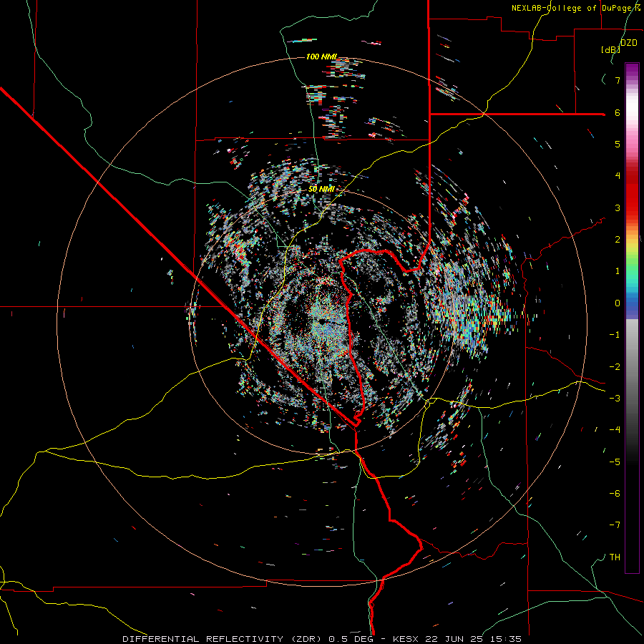
Task: Select the 5 value on the scale
Action: pos(618,144)
